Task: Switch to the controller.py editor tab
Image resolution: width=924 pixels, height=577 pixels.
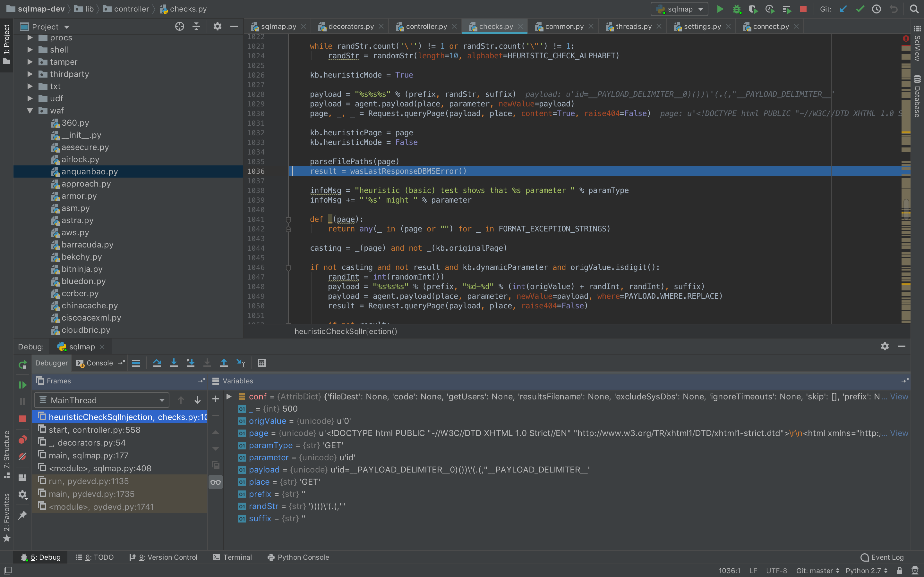Action: tap(426, 26)
